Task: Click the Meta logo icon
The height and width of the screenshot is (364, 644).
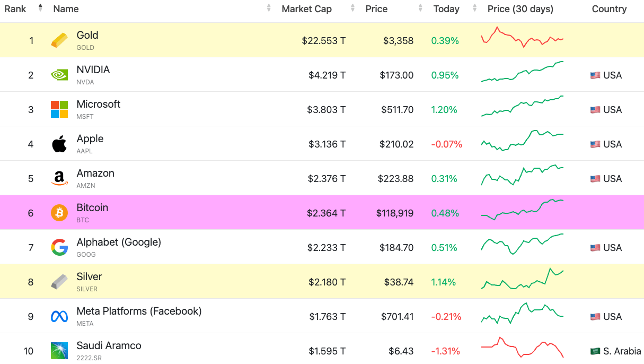Action: click(59, 316)
